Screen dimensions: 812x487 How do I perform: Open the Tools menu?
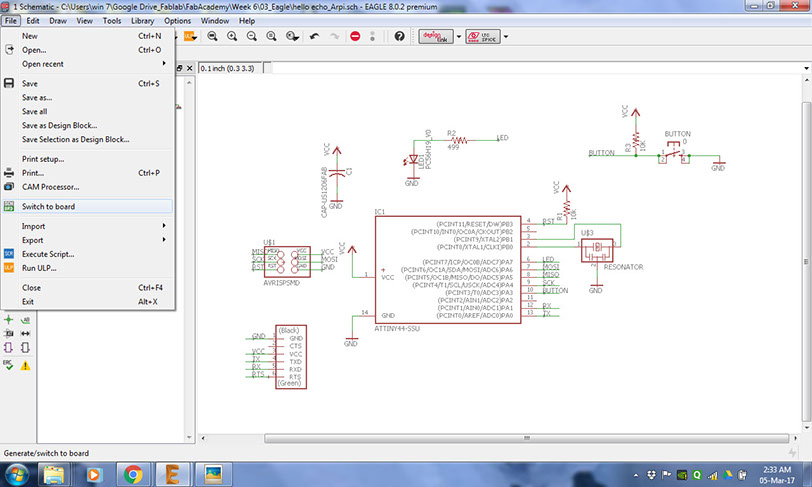click(x=111, y=21)
